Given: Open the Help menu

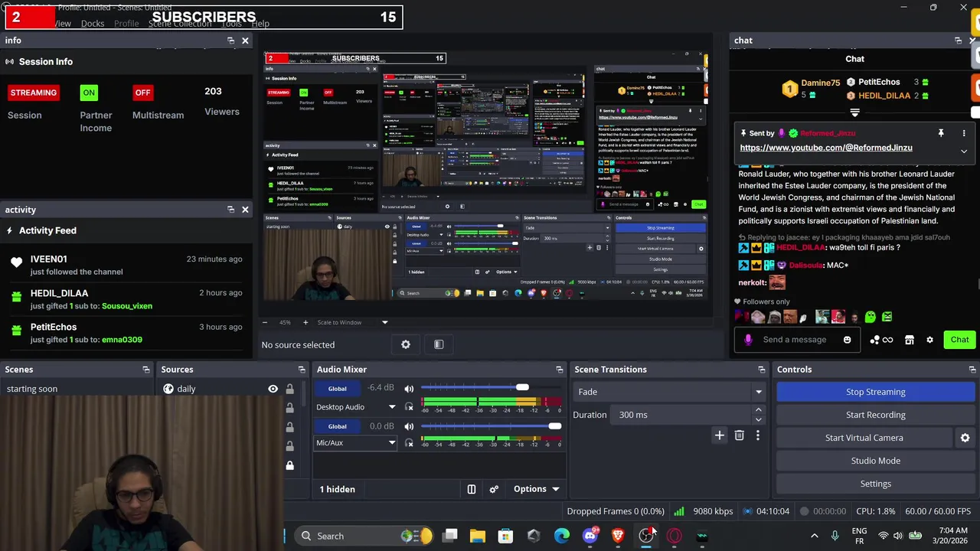Looking at the screenshot, I should tap(260, 23).
